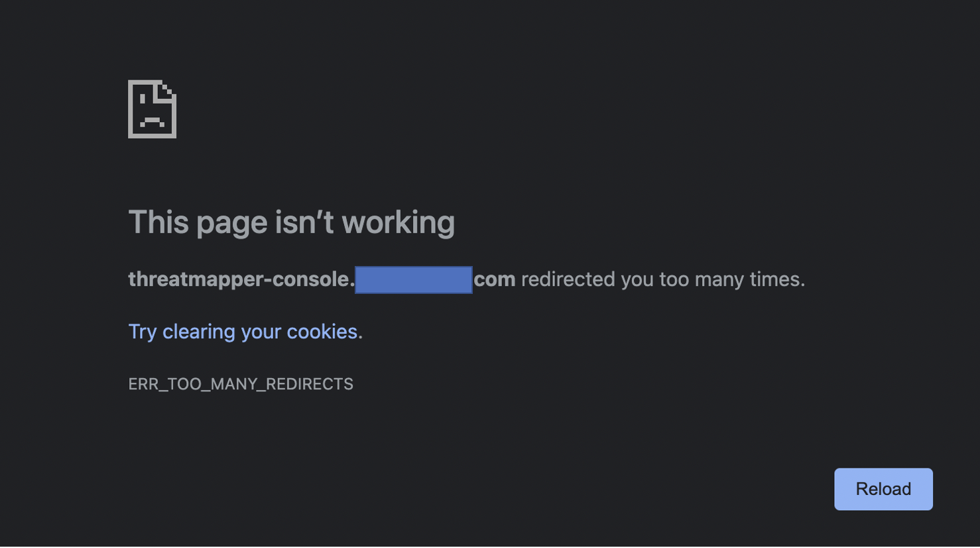This screenshot has height=548, width=980.
Task: Select the gray document outline graphic
Action: click(152, 108)
